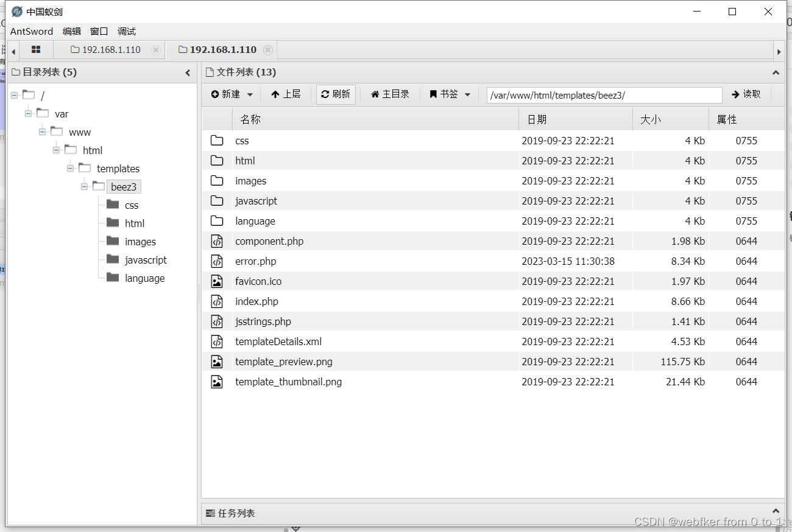Collapse the 目录列表 panel
Screen dimensions: 792x532
(188, 72)
